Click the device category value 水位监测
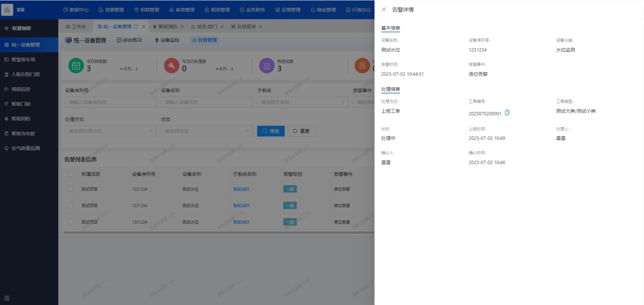Image resolution: width=644 pixels, height=305 pixels. click(565, 50)
